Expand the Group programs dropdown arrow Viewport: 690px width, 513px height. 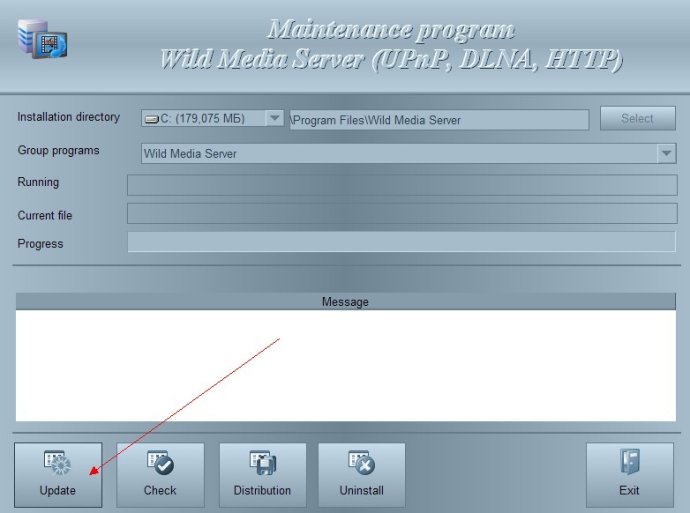click(x=667, y=153)
